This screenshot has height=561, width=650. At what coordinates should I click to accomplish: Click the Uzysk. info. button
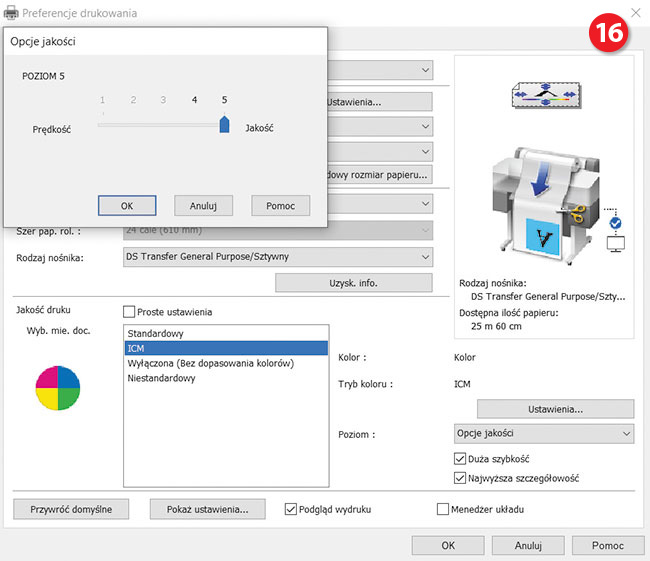pos(353,283)
